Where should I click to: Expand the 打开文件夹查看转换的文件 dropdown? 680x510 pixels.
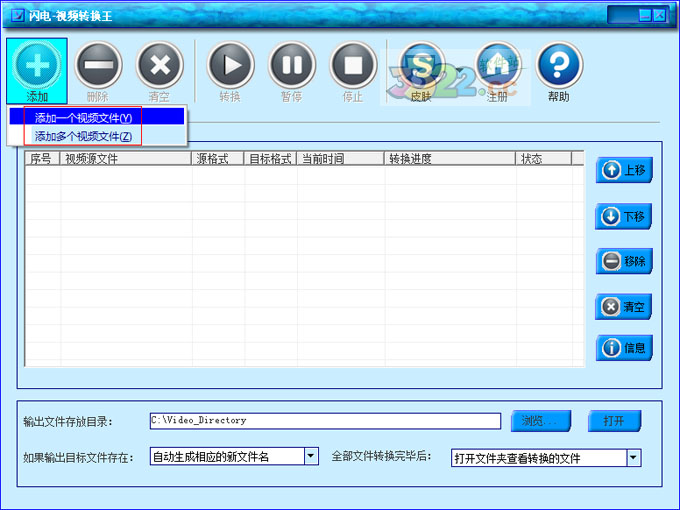tap(633, 458)
